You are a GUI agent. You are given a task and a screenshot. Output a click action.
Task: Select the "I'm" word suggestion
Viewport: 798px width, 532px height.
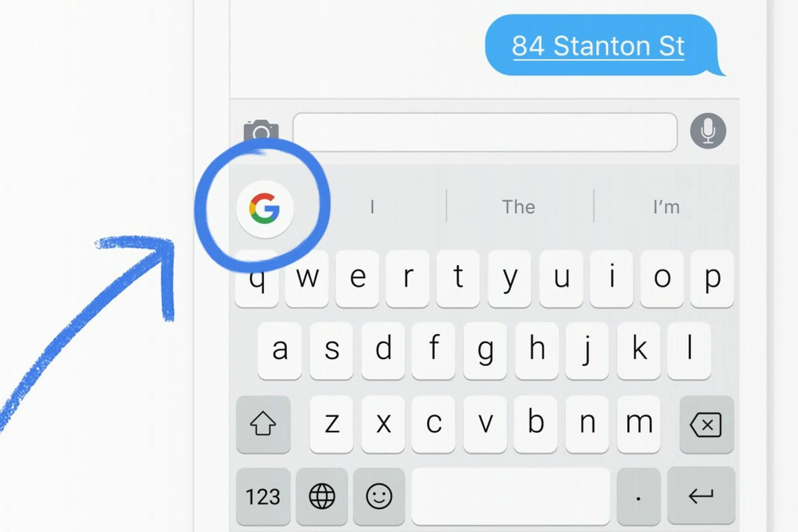tap(666, 207)
